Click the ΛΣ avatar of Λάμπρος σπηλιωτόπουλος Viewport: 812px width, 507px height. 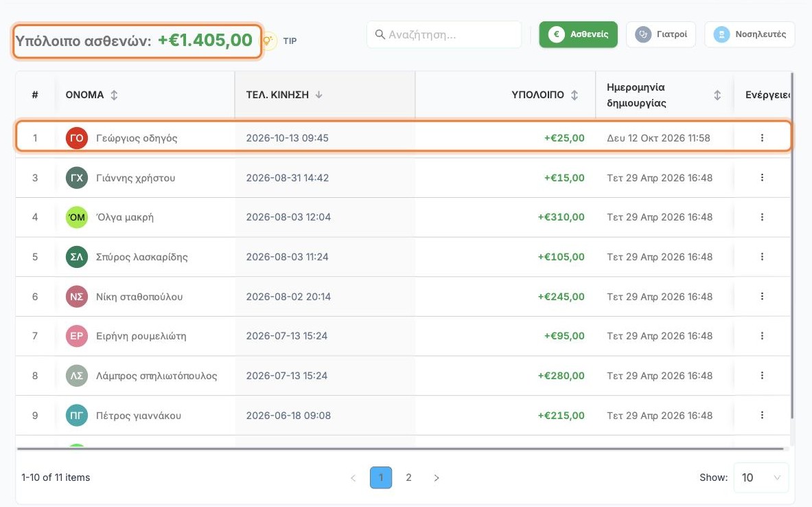[77, 376]
